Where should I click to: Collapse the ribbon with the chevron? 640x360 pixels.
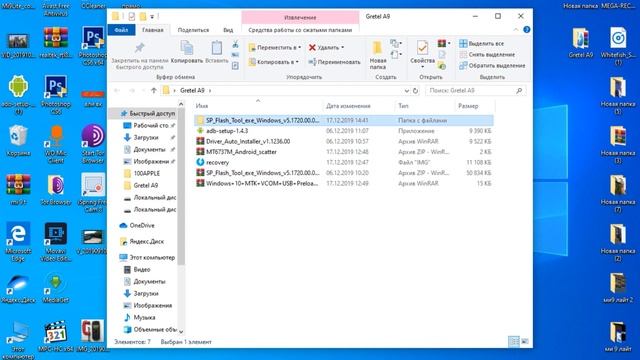coord(516,30)
